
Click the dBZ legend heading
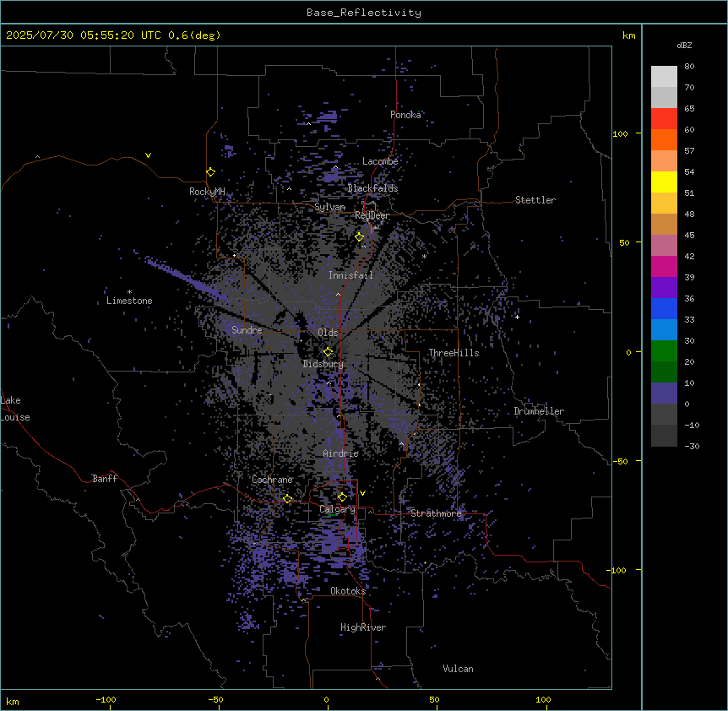(684, 46)
